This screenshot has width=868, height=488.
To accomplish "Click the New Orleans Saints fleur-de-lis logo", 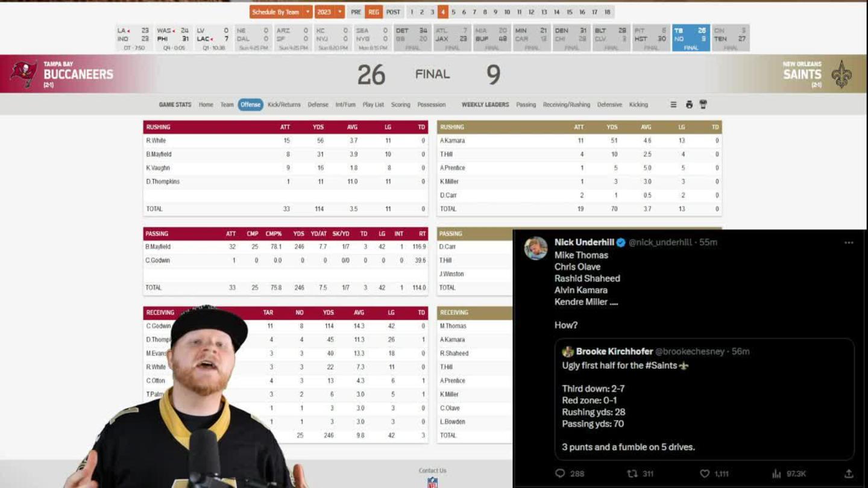I will pyautogui.click(x=841, y=74).
